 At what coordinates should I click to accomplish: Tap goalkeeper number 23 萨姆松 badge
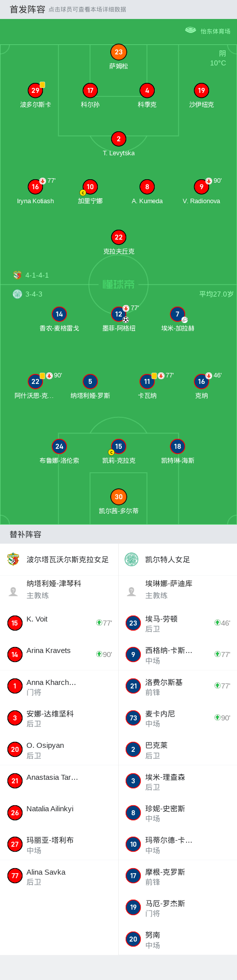119,52
